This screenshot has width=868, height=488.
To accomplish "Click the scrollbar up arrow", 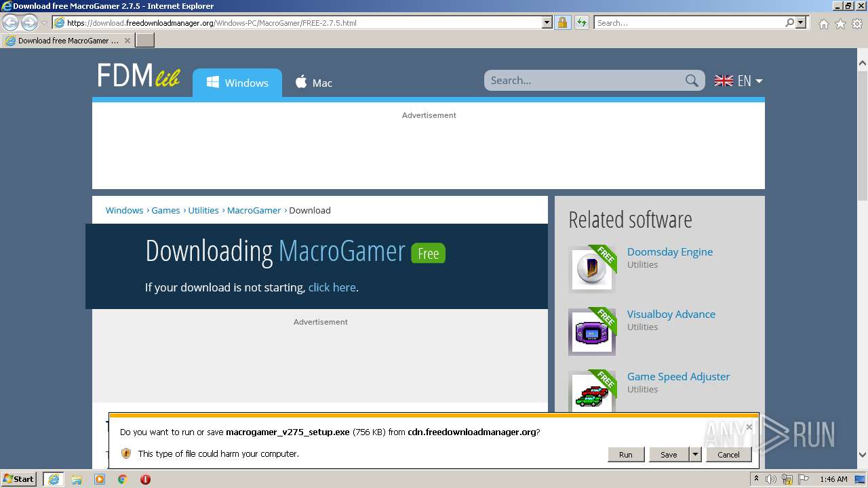I will [863, 64].
